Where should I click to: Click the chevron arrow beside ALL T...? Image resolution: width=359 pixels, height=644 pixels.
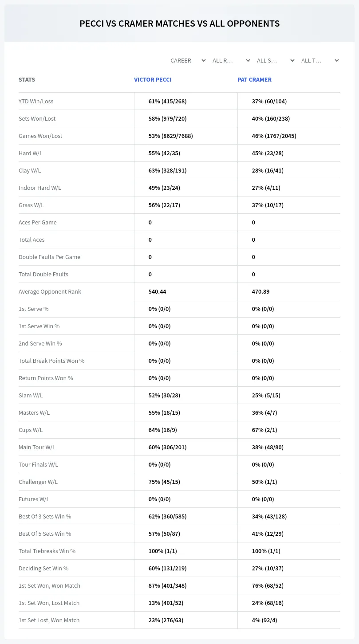pos(336,60)
